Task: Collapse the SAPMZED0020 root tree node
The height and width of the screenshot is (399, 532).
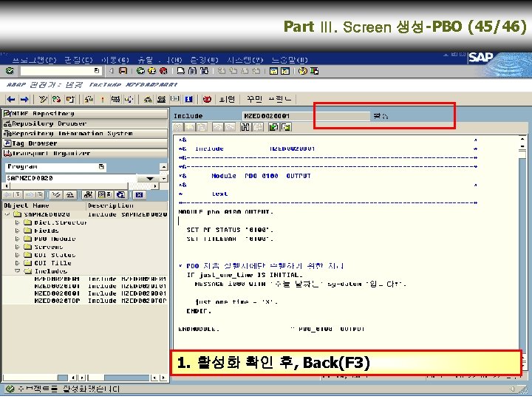Action: [x=7, y=214]
